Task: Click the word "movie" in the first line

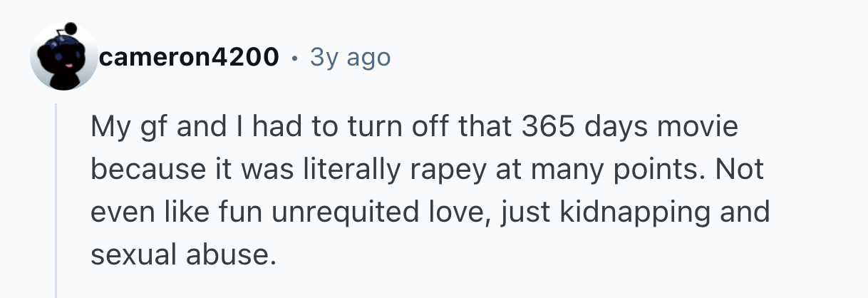Action: coord(702,128)
